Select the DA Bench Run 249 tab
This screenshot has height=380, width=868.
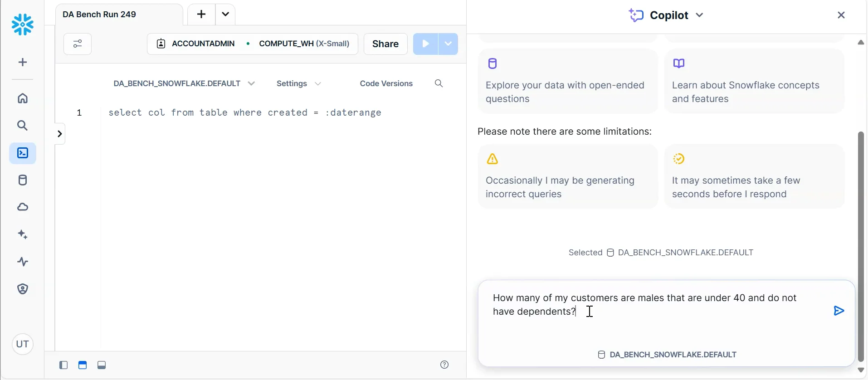pos(119,15)
